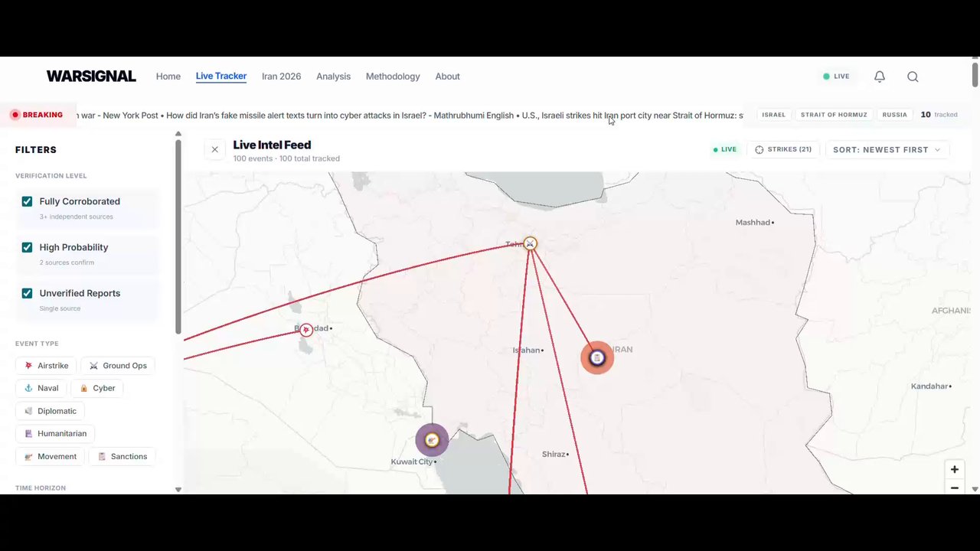Screen dimensions: 980x551
Task: Click the STRAIT OF HORMUZ tag
Action: pyautogui.click(x=834, y=115)
